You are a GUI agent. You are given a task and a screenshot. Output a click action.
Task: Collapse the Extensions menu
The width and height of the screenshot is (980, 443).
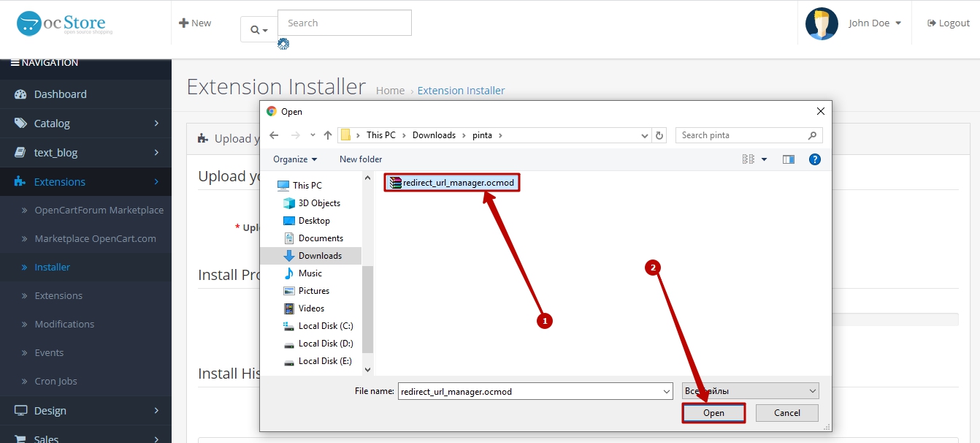point(85,181)
